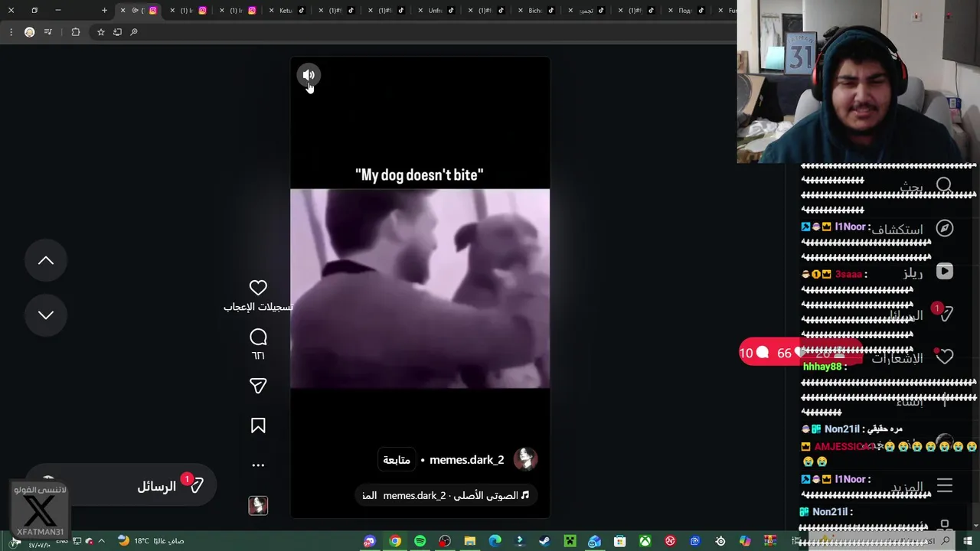The height and width of the screenshot is (551, 980).
Task: Open the Chrome three-dot menu
Action: pos(11,32)
